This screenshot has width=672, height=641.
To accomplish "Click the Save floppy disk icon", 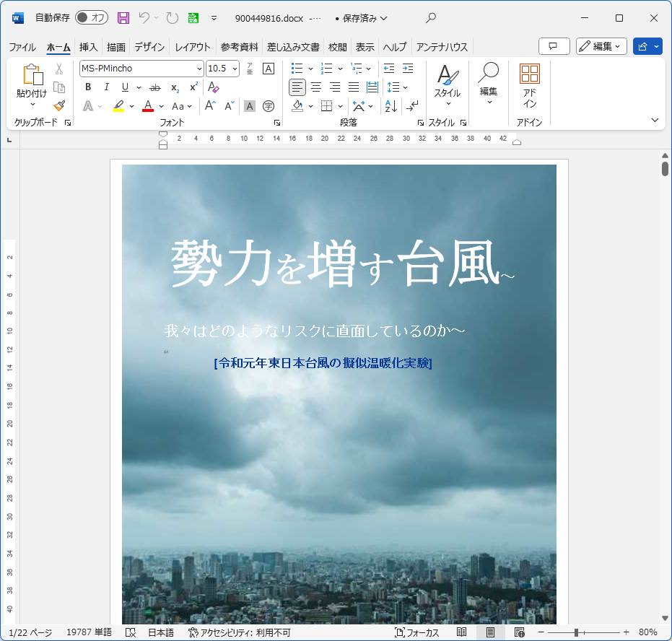I will click(123, 18).
